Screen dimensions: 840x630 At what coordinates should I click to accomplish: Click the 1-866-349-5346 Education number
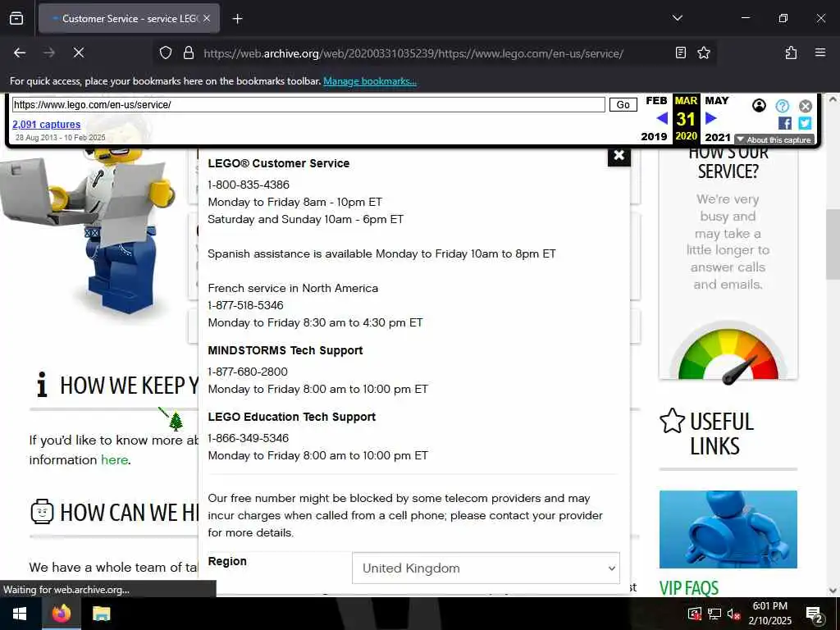coord(248,438)
